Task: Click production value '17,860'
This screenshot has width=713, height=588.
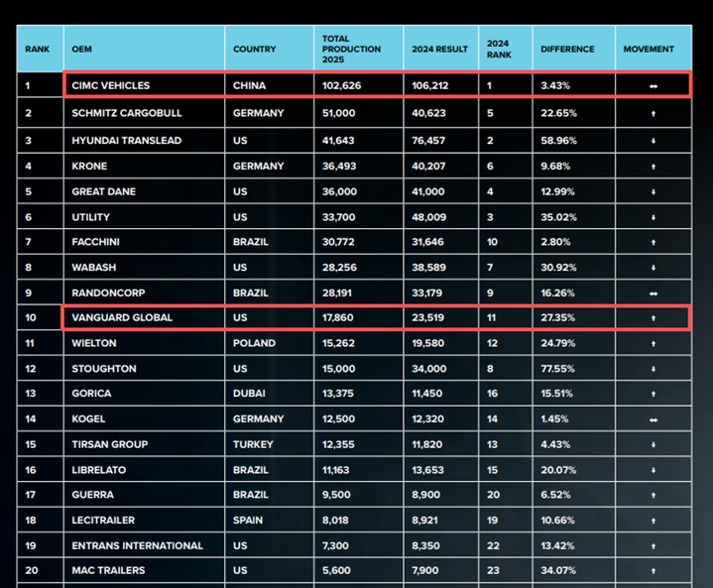Action: (338, 317)
